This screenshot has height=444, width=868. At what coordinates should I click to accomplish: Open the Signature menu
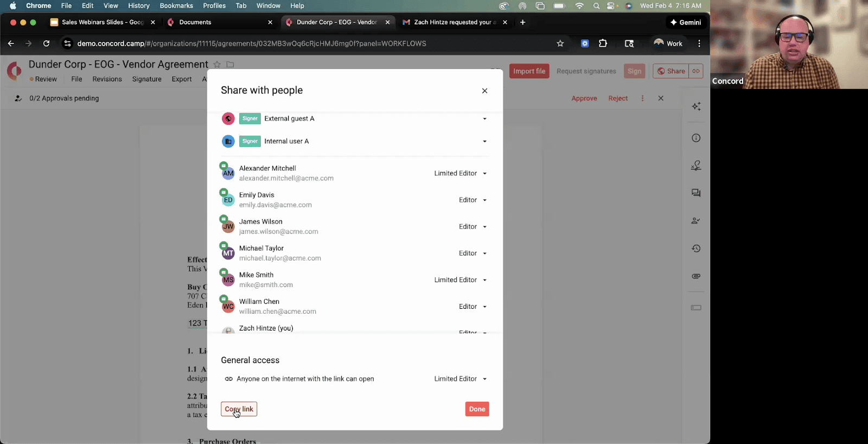(146, 79)
